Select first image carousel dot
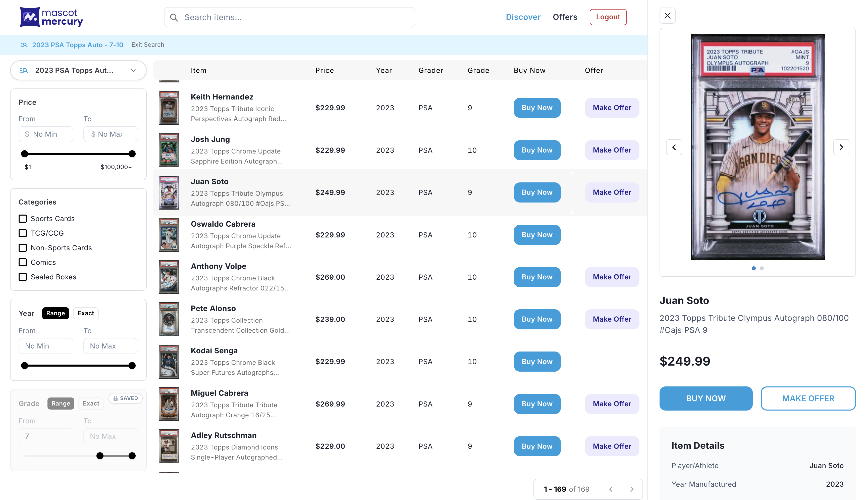 click(x=753, y=268)
